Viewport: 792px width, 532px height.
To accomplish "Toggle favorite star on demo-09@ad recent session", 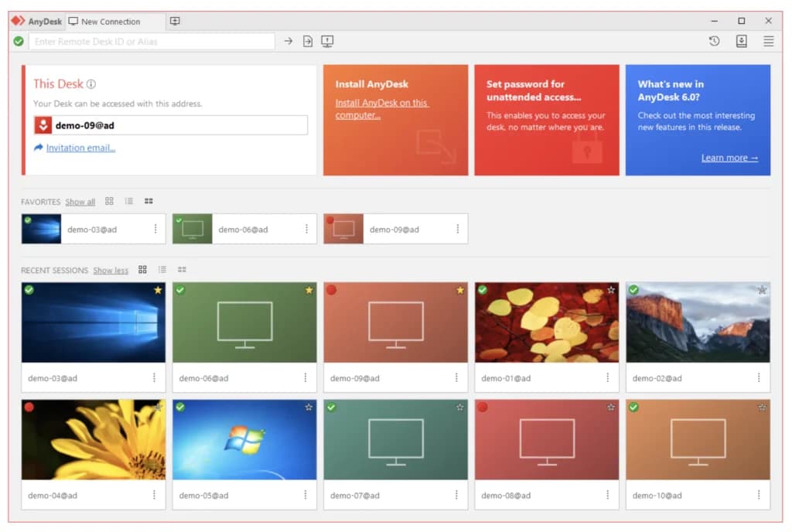I will point(459,290).
